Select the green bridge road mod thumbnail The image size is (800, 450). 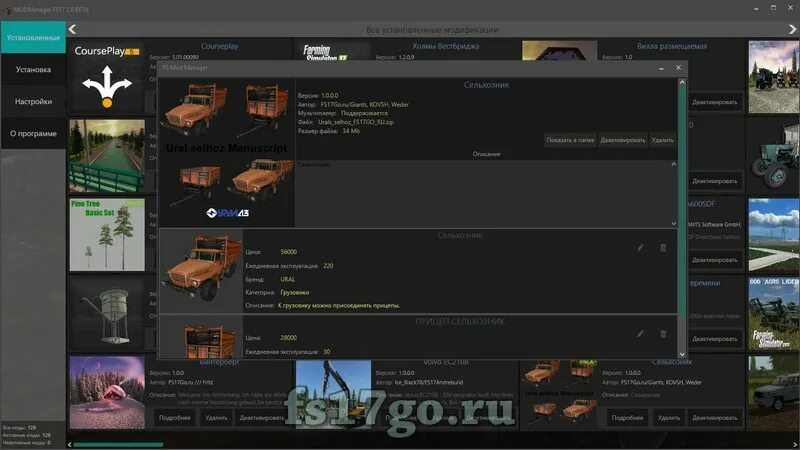point(107,156)
